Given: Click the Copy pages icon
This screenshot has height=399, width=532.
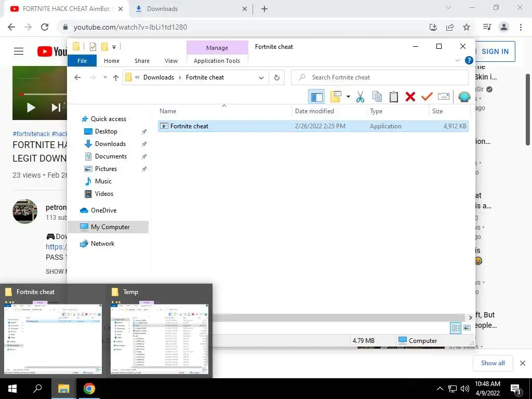Looking at the screenshot, I should tap(377, 97).
